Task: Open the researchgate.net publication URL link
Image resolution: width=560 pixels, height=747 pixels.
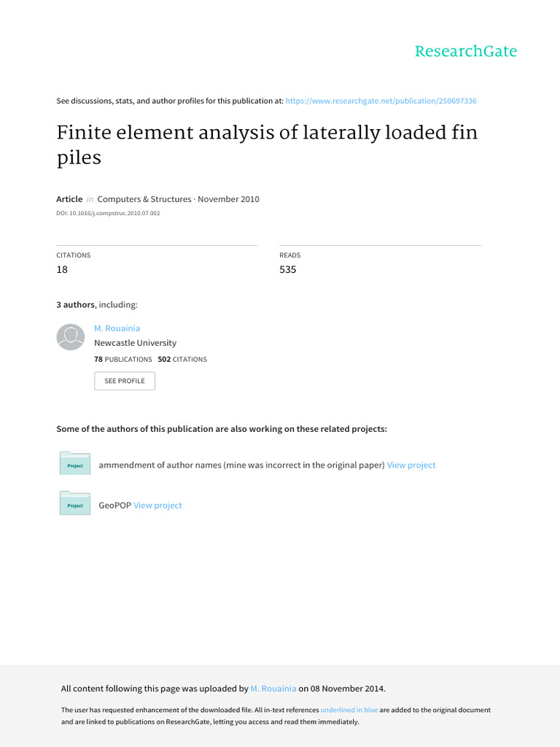Action: [381, 101]
